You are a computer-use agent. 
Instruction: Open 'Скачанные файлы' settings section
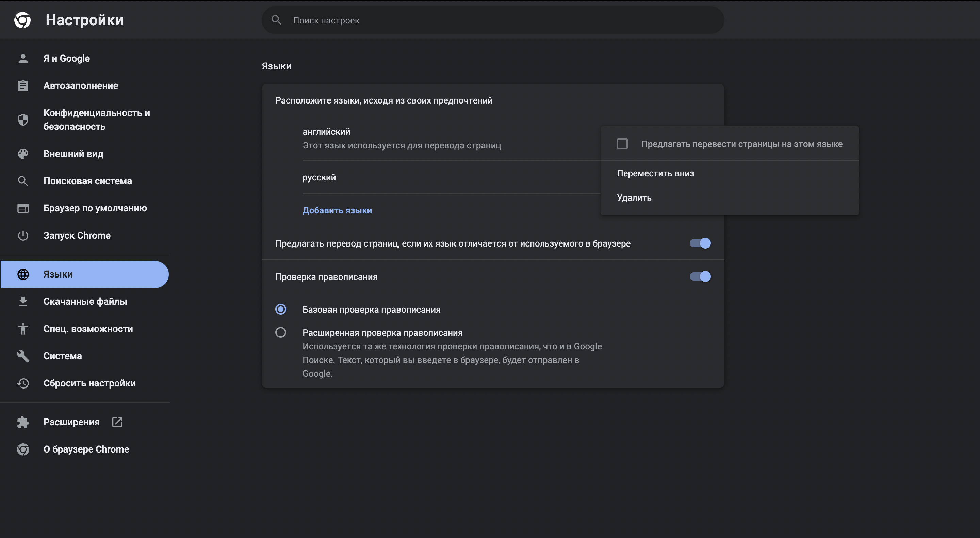(85, 301)
